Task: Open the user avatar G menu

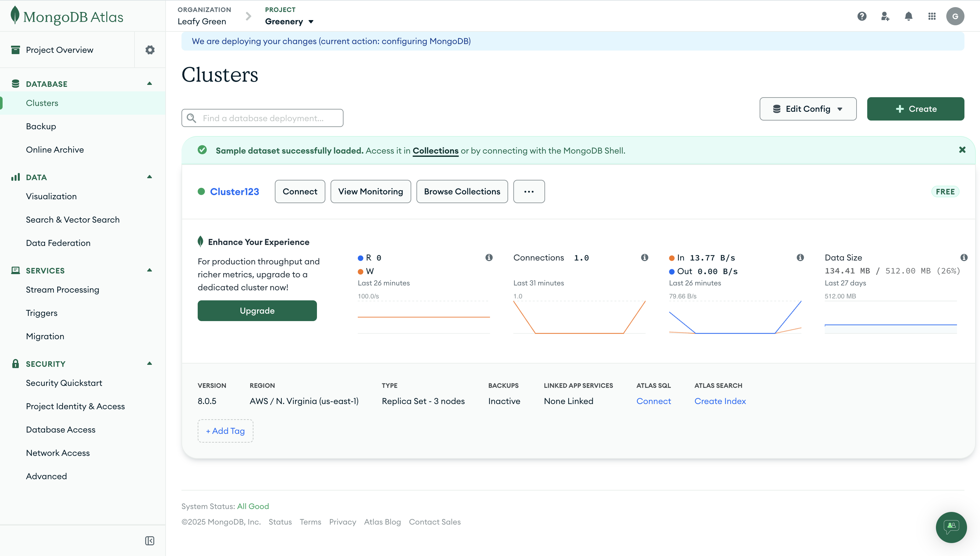Action: click(x=955, y=16)
